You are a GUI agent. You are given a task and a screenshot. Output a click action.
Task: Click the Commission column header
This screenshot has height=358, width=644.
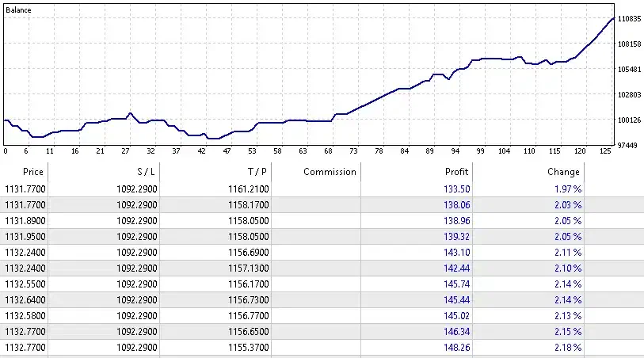(x=330, y=172)
